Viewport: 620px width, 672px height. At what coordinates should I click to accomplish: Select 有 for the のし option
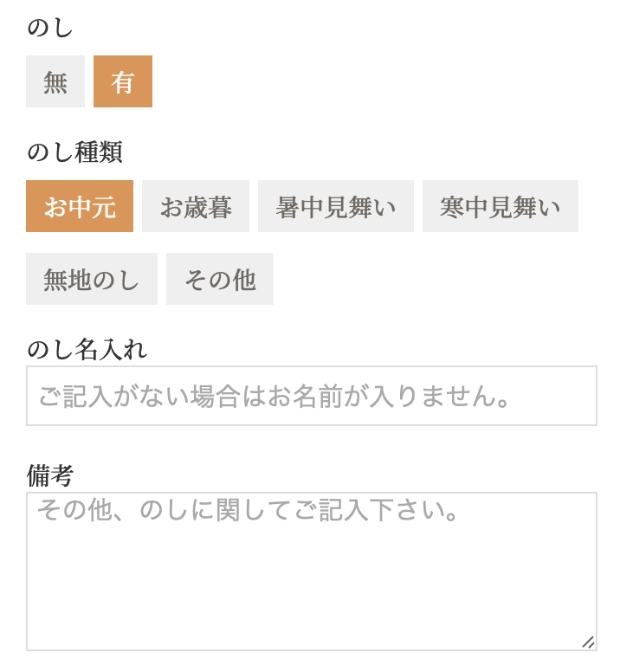(123, 81)
